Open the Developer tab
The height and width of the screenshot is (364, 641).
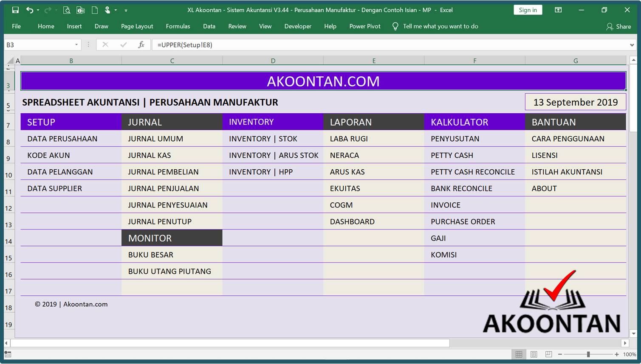[x=298, y=26]
